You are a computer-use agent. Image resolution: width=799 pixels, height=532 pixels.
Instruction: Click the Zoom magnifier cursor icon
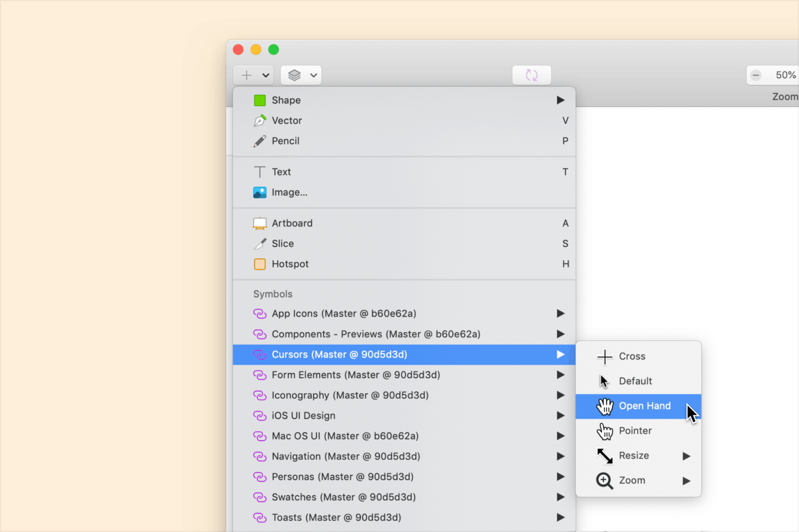point(605,481)
